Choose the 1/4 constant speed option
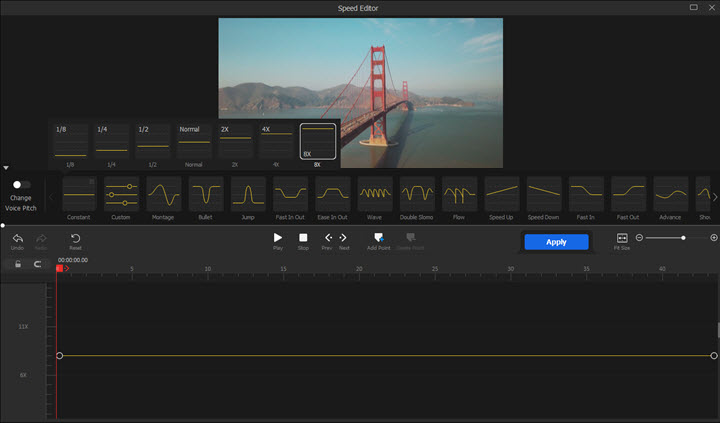Screen dimensions: 720x423 click(x=111, y=142)
